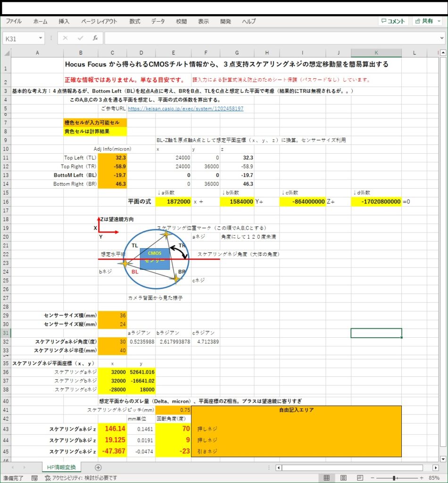Open the Insert Function (fx) dialog
448x483 pixels.
point(95,38)
